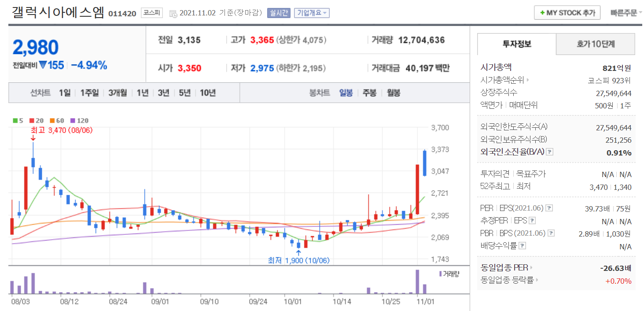Image resolution: width=644 pixels, height=311 pixels.
Task: Select the 3년 line chart period
Action: pyautogui.click(x=163, y=93)
